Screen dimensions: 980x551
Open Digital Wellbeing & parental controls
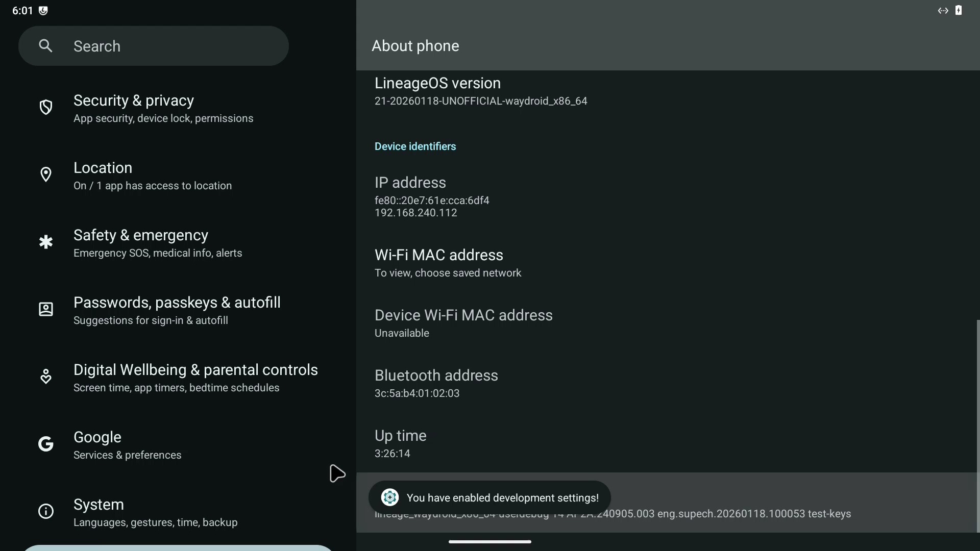195,378
